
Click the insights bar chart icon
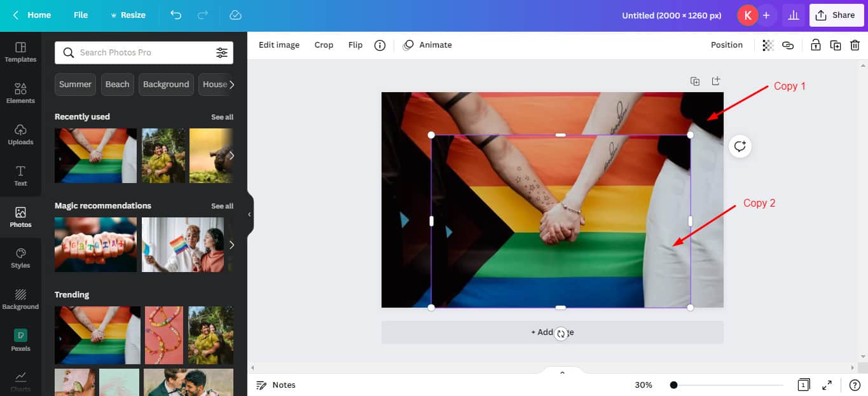(x=793, y=15)
